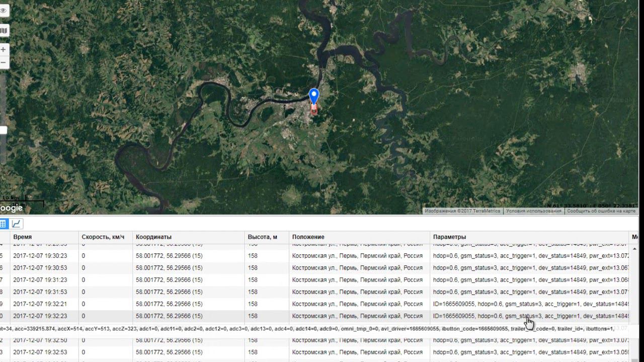The width and height of the screenshot is (644, 362).
Task: Open Условия использования link
Action: 533,211
